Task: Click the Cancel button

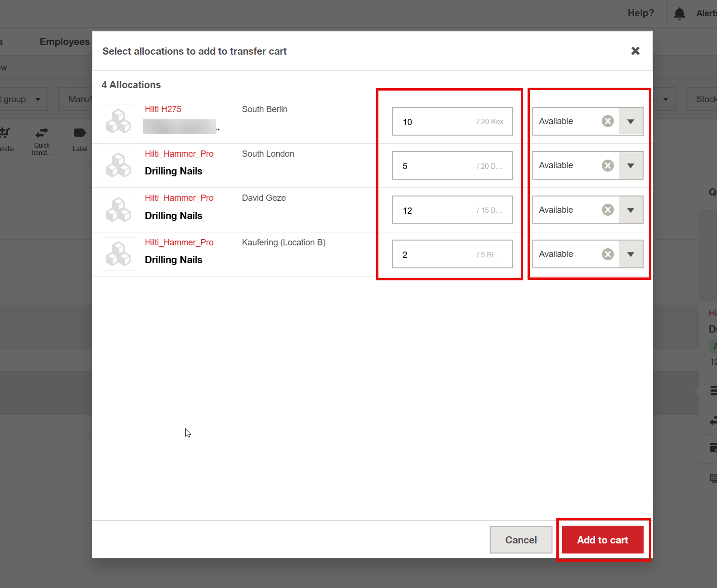Action: click(521, 540)
